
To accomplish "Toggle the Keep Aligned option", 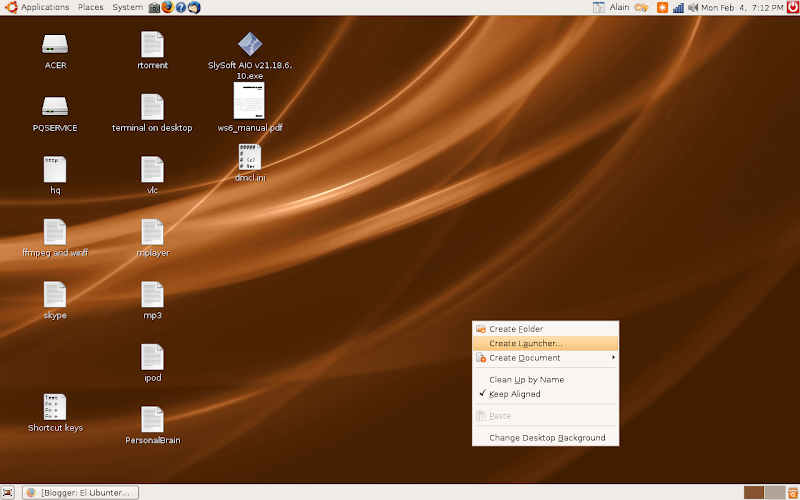I will click(x=546, y=394).
